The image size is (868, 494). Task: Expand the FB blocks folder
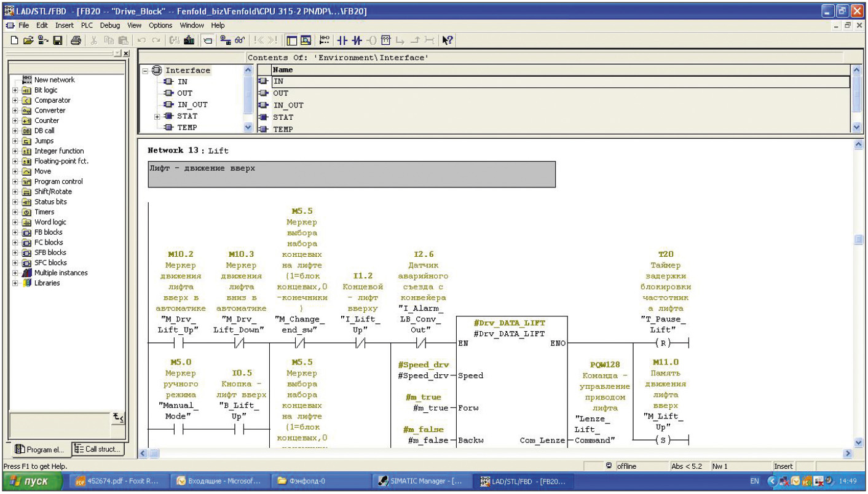point(15,232)
